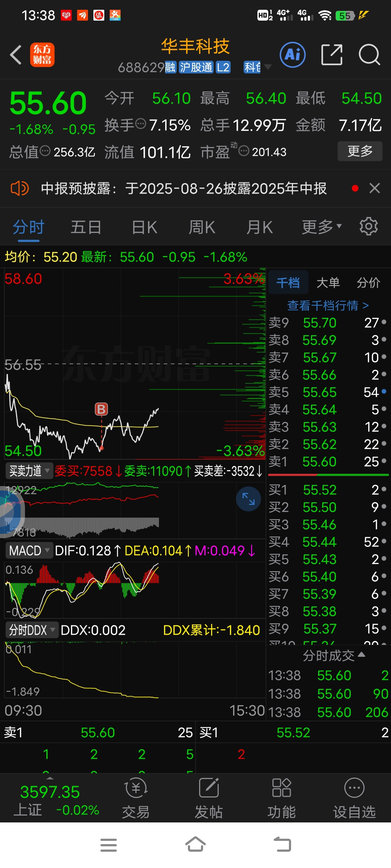Tap the 沪股通 tag
Screen dimensions: 391x868
click(x=196, y=67)
